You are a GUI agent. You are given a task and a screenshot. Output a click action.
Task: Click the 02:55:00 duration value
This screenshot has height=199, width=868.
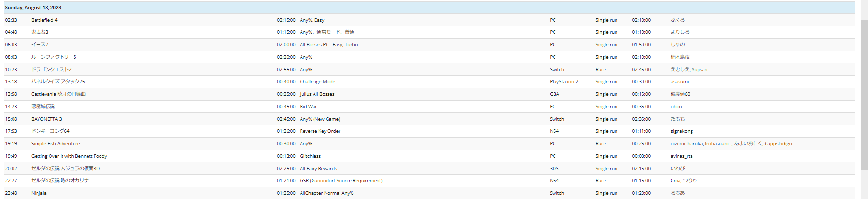[x=286, y=70]
